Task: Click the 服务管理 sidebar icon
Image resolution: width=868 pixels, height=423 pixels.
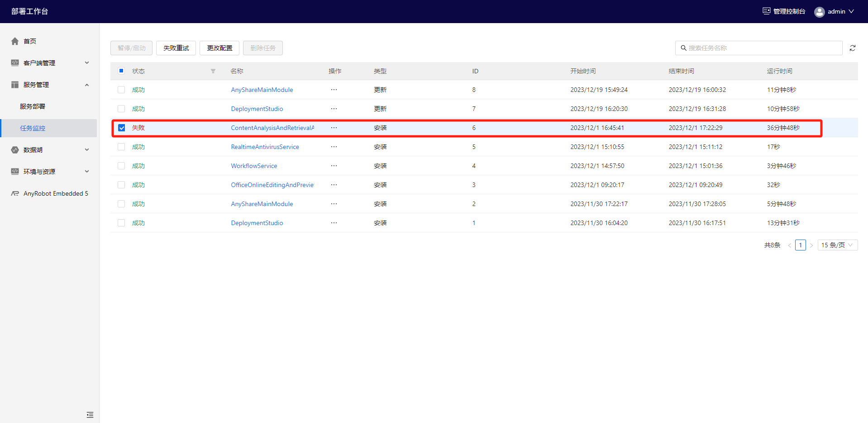Action: (15, 85)
